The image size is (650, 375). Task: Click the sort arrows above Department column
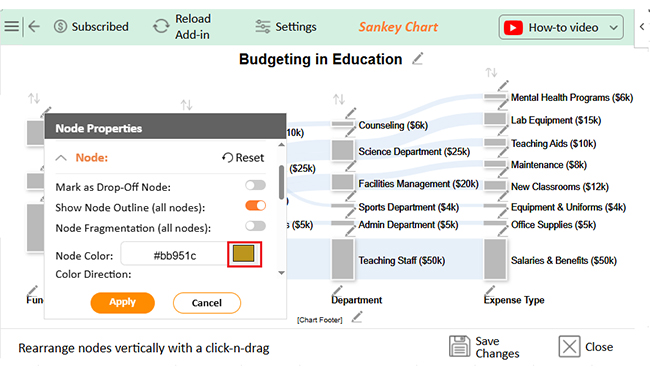339,99
